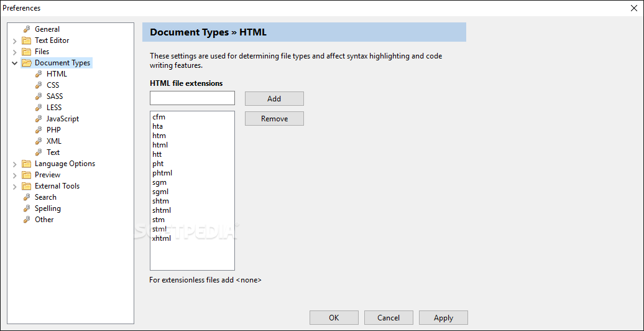Click the Preview folder icon

coord(27,175)
